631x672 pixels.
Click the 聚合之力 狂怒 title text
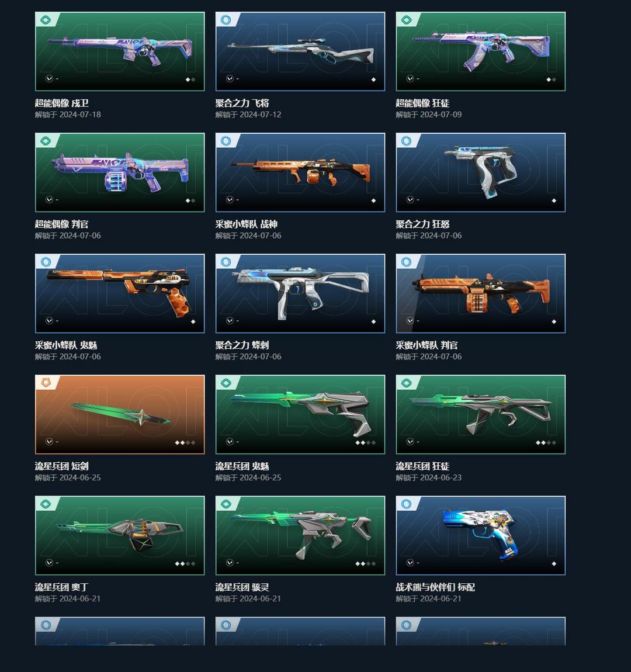(x=422, y=224)
